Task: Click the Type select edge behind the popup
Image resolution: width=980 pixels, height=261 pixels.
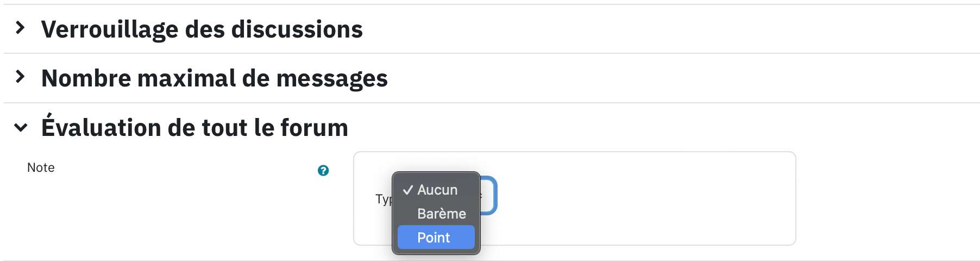Action: (489, 196)
